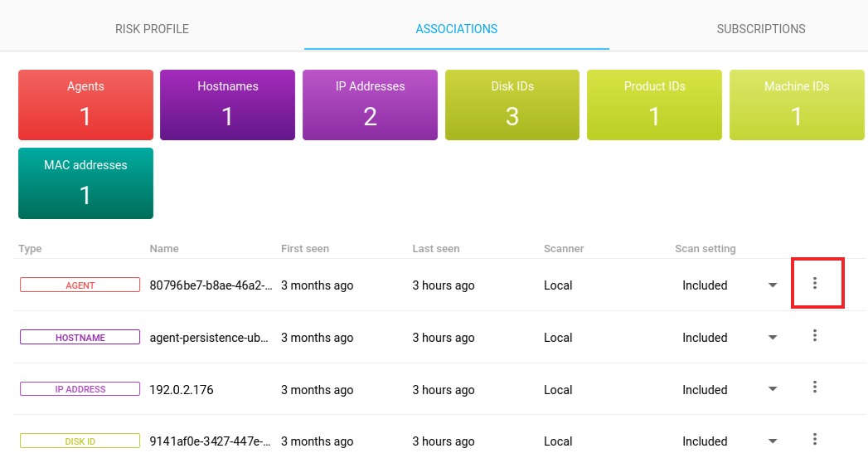
Task: Click the purple Hostnames summary tile
Action: click(227, 105)
